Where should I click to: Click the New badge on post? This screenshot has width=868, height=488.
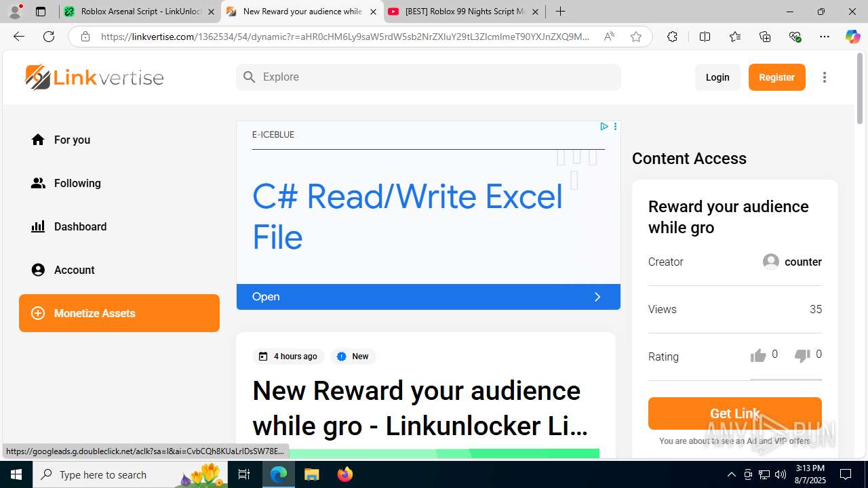[x=353, y=357]
